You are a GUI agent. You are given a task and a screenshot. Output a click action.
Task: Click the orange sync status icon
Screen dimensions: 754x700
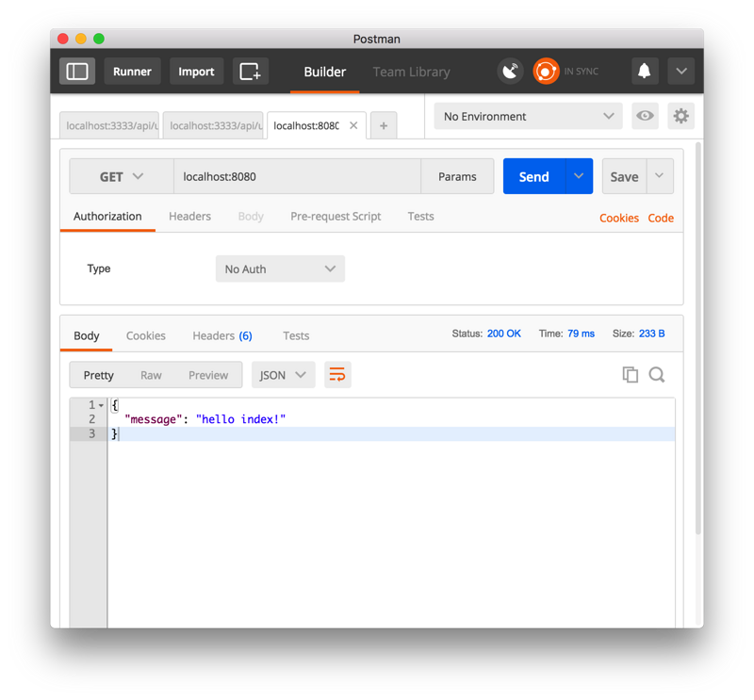pos(546,72)
